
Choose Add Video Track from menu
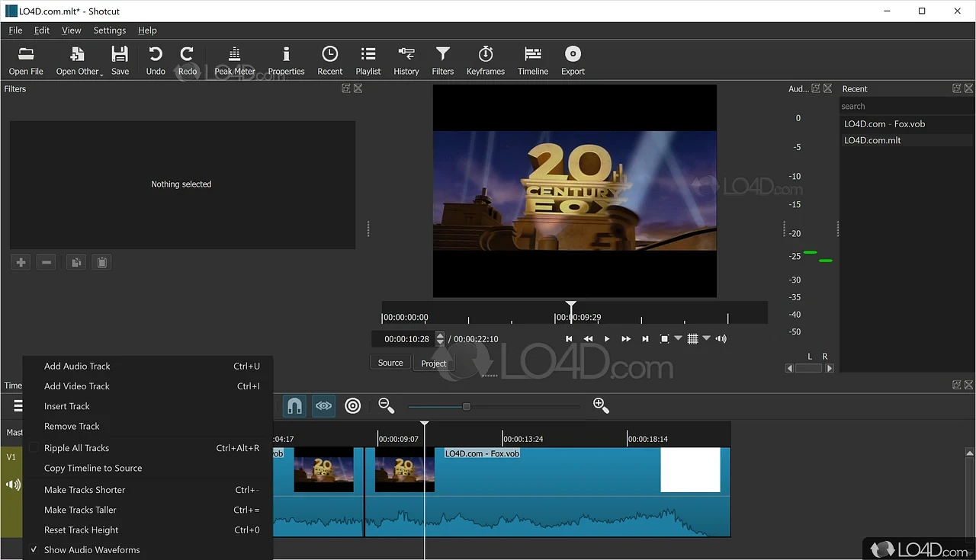tap(77, 386)
